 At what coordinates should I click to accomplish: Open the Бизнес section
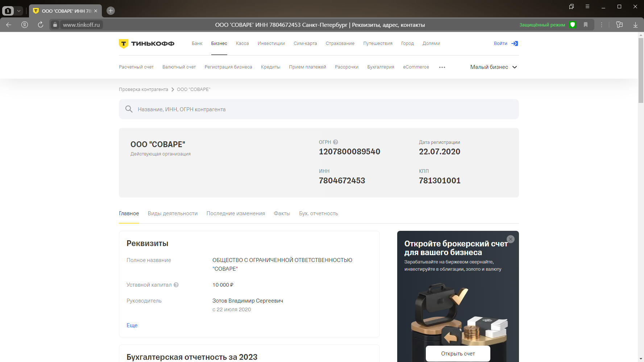[219, 43]
